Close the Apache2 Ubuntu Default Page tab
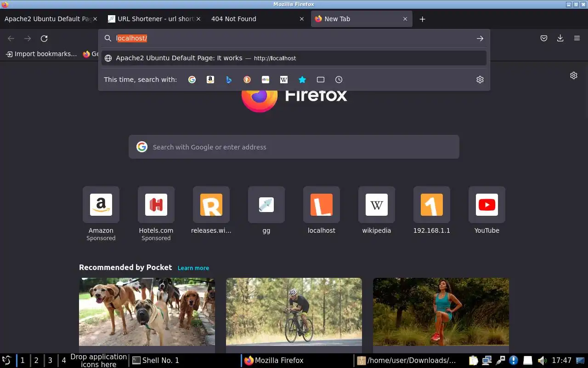 (95, 19)
